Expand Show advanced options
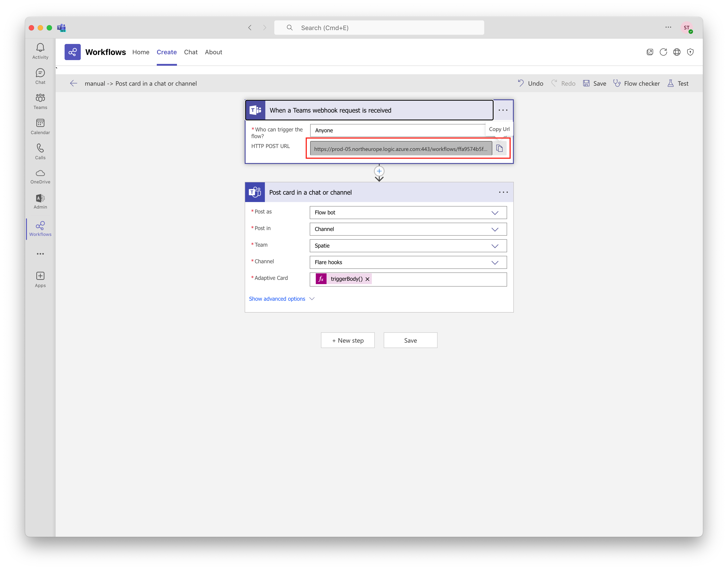Image resolution: width=728 pixels, height=570 pixels. coord(281,299)
